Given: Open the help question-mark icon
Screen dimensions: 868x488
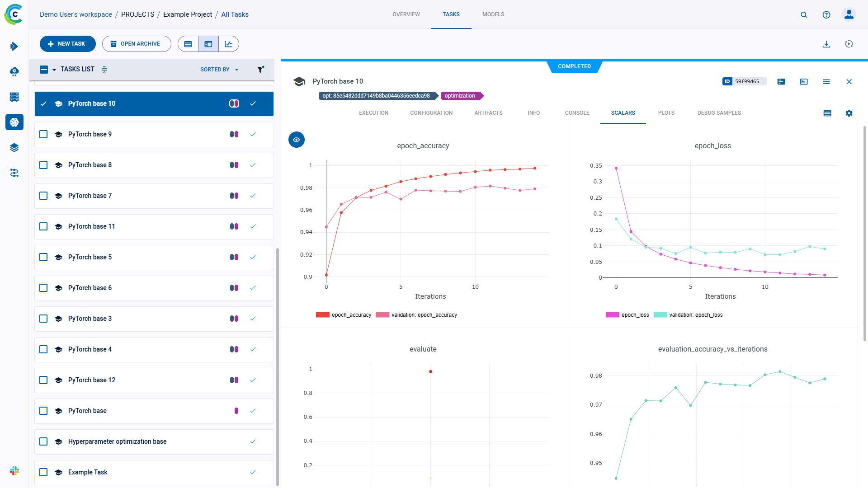Looking at the screenshot, I should [826, 14].
